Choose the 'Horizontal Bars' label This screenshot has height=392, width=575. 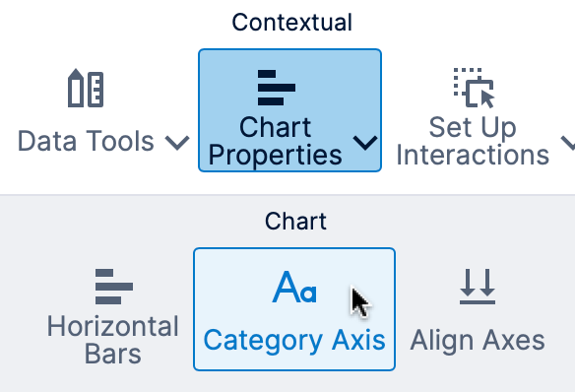tap(113, 341)
